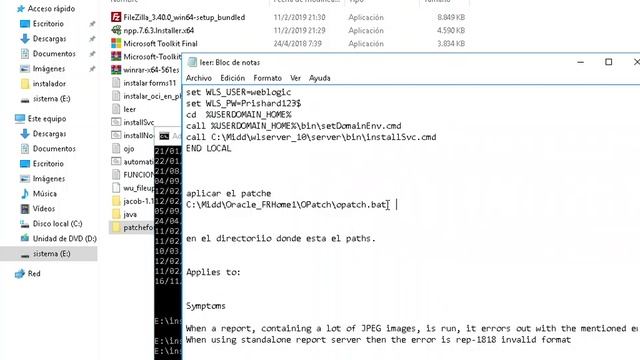Select Descargas under Acceso rápido
Viewport: 640px width, 360px height.
pos(49,39)
